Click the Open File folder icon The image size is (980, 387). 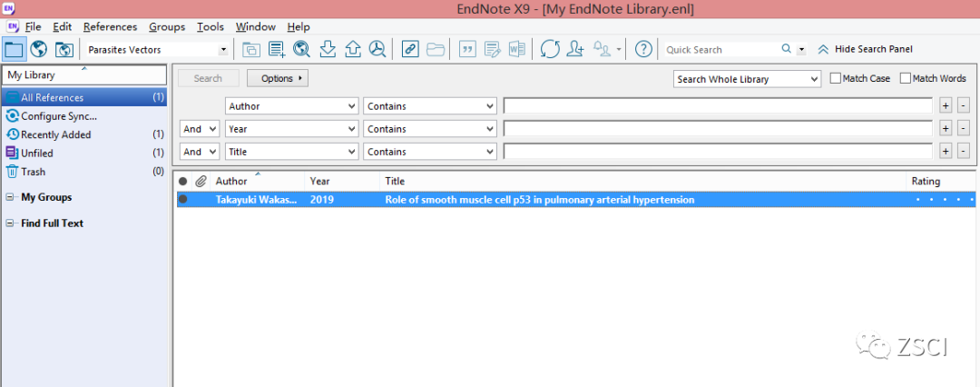click(435, 49)
